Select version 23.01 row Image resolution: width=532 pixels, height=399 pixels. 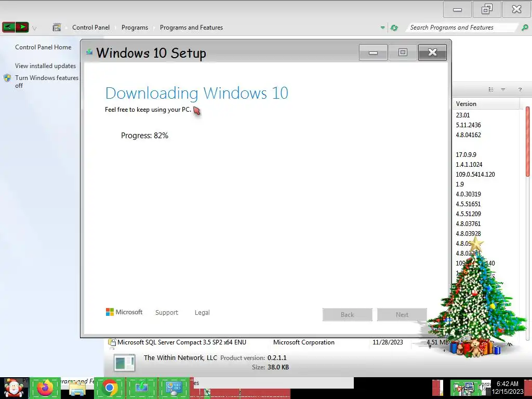point(463,115)
